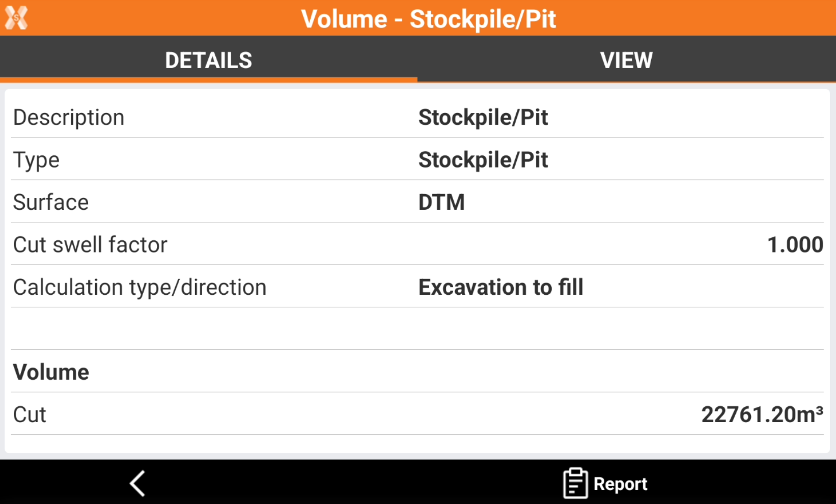
Task: Open the Report text button
Action: point(620,484)
